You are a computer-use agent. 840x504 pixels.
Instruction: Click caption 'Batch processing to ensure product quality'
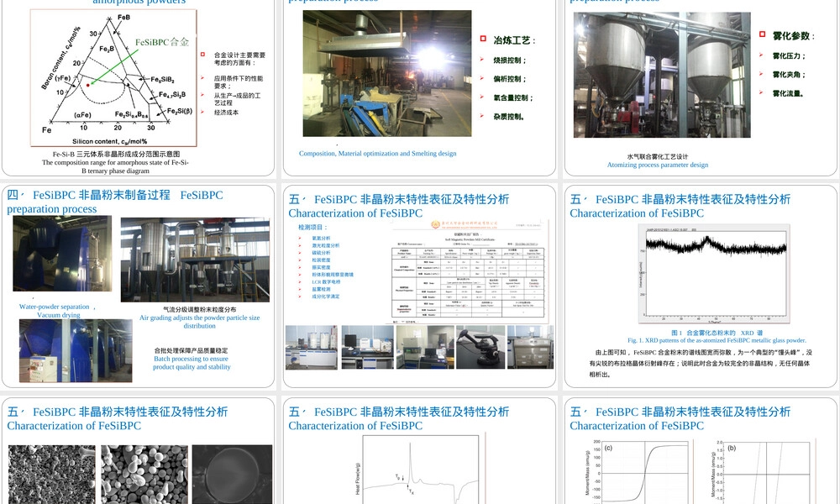[x=192, y=363]
